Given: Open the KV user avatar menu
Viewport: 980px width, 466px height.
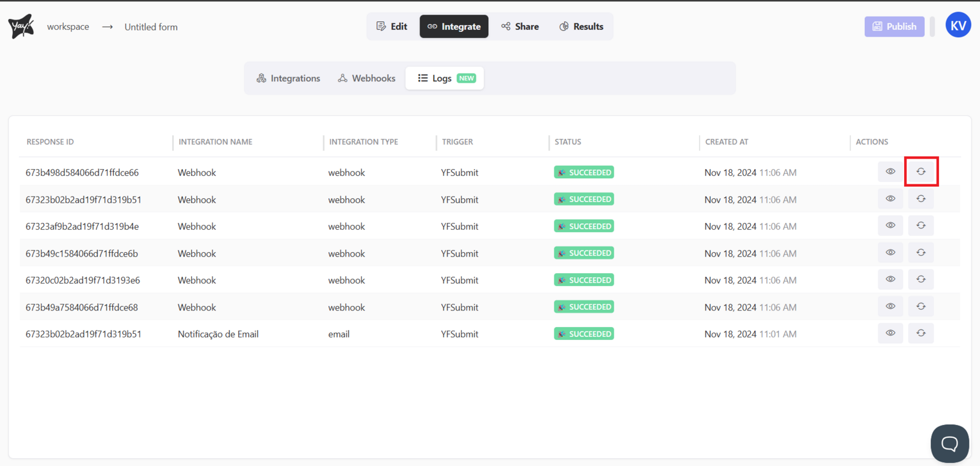Looking at the screenshot, I should point(958,26).
